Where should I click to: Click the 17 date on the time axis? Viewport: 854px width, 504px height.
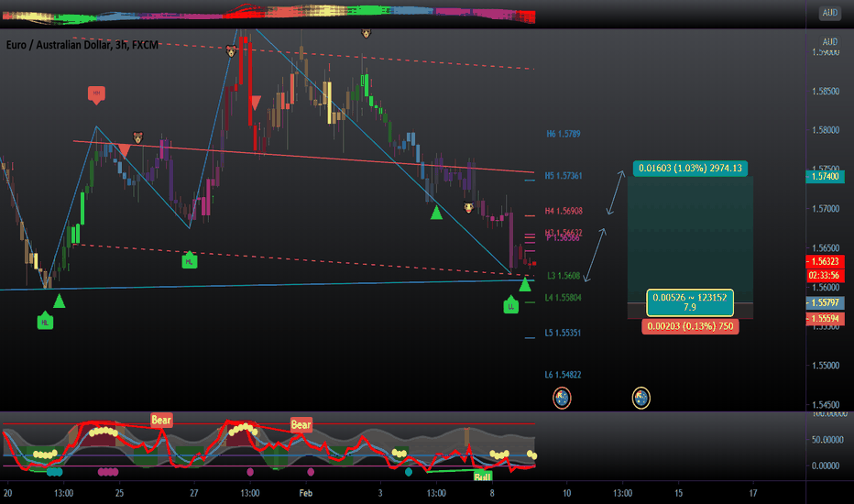pos(752,493)
